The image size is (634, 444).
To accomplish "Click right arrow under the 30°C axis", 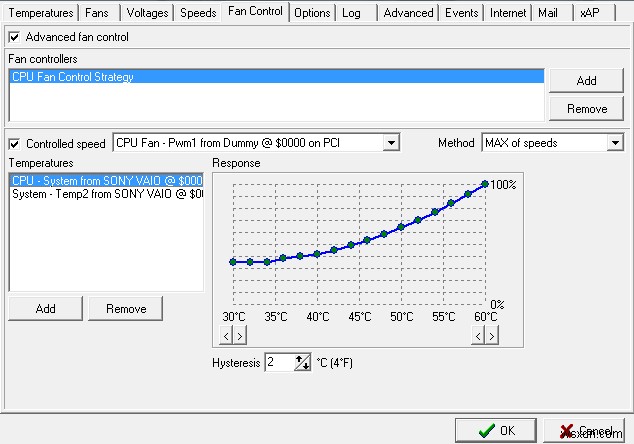I will pyautogui.click(x=240, y=336).
